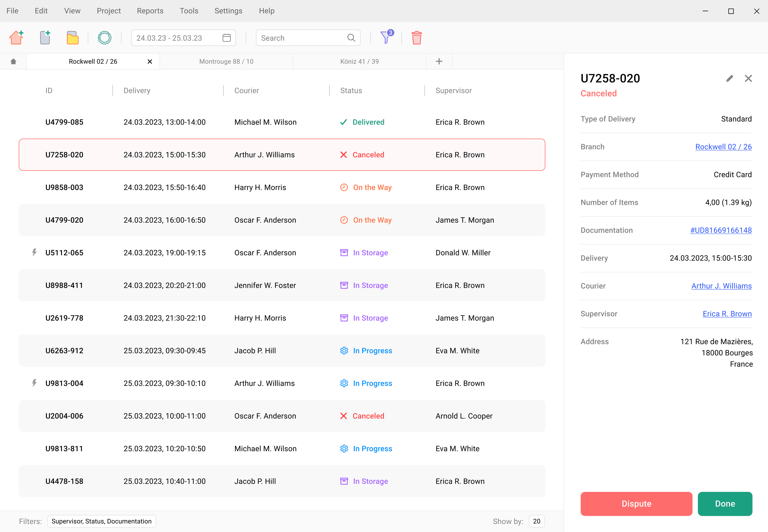Open the Settings menu

pyautogui.click(x=228, y=11)
